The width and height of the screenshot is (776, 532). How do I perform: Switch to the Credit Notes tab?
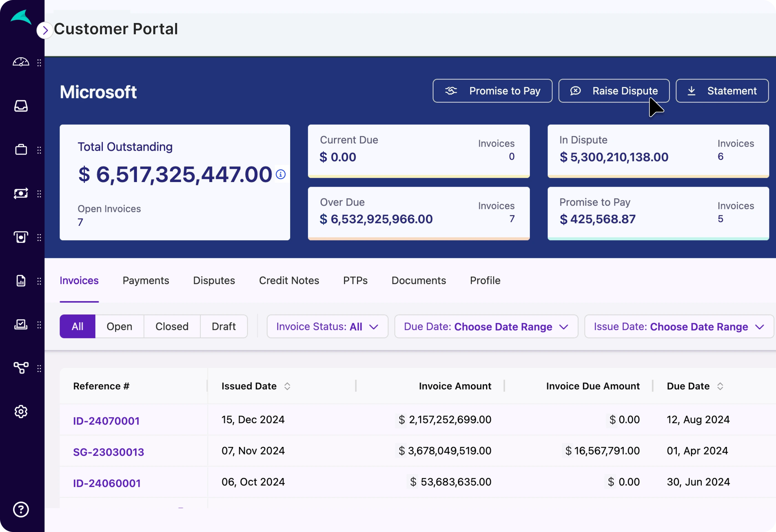289,280
